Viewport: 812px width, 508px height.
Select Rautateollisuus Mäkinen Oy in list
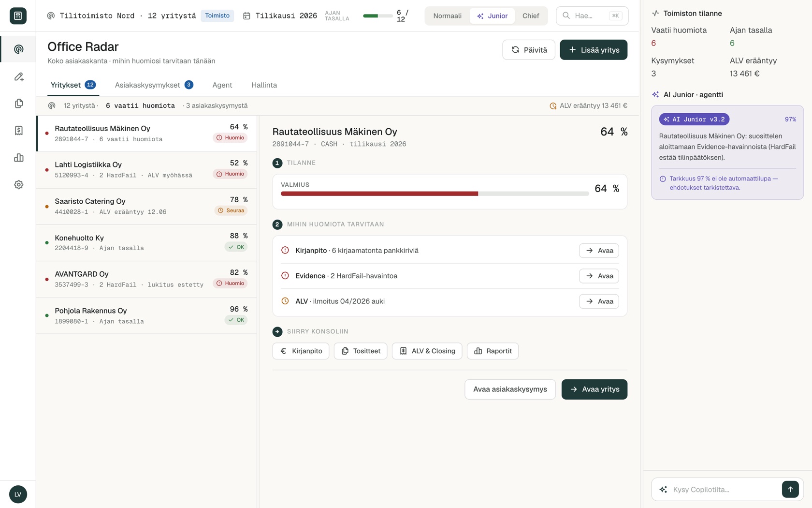coord(147,134)
